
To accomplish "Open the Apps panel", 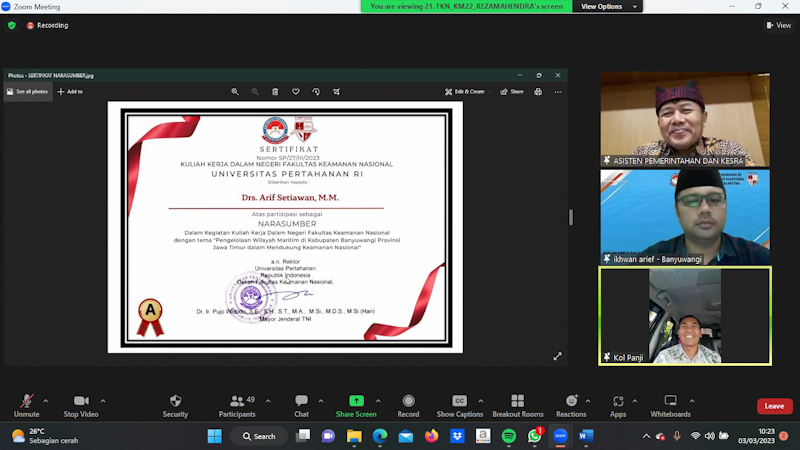I will pos(618,406).
